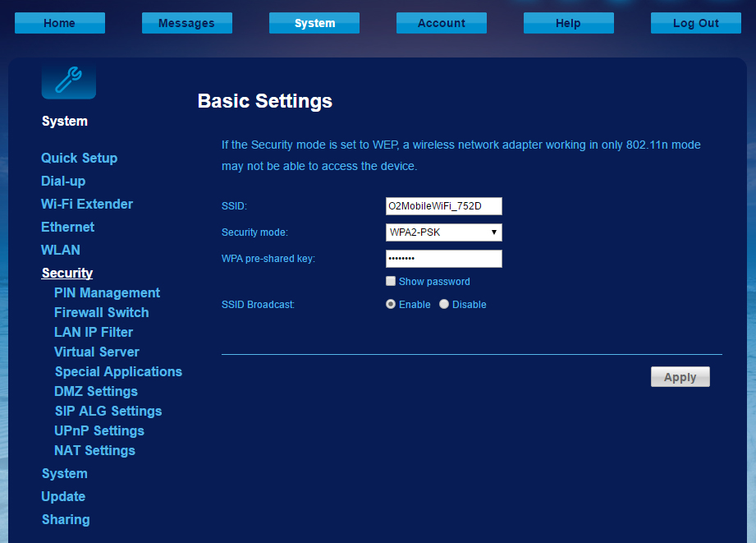756x543 pixels.
Task: Go to the Account tab
Action: [441, 23]
